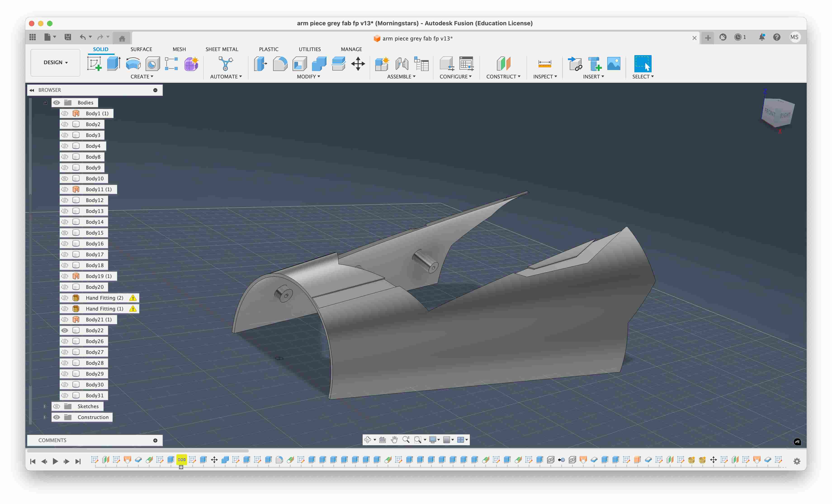
Task: Click the ViewCube FRONT face
Action: [770, 112]
